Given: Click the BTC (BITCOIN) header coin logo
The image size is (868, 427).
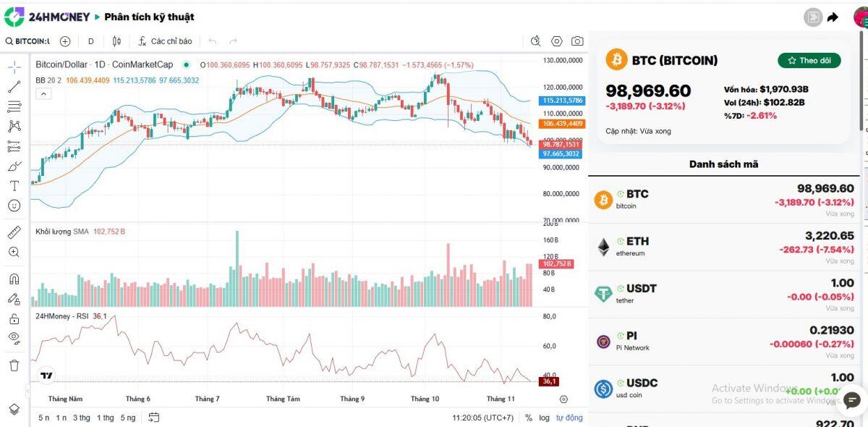Looking at the screenshot, I should 616,60.
